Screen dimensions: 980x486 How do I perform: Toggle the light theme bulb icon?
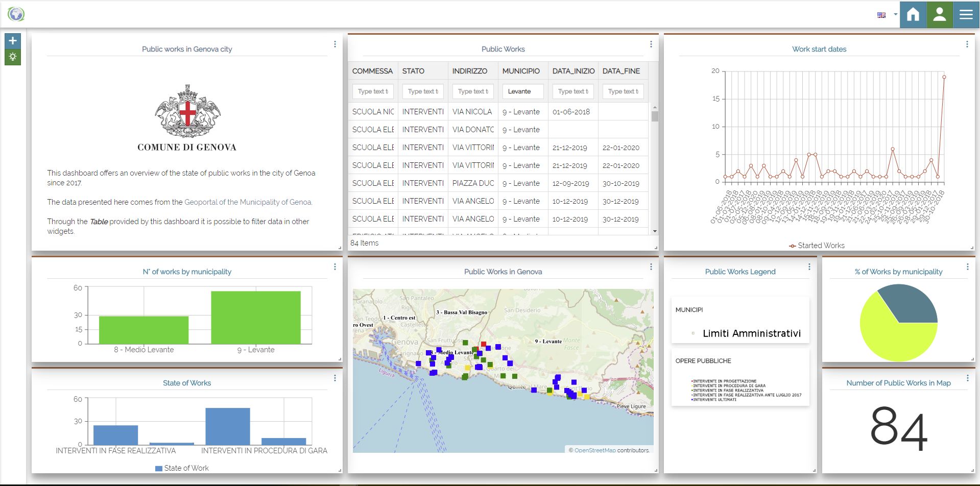pos(13,57)
